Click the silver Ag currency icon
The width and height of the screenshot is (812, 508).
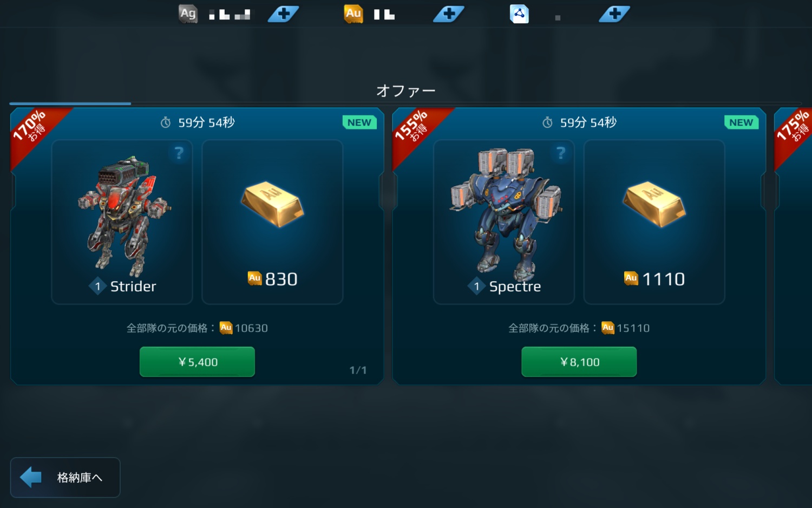click(188, 14)
